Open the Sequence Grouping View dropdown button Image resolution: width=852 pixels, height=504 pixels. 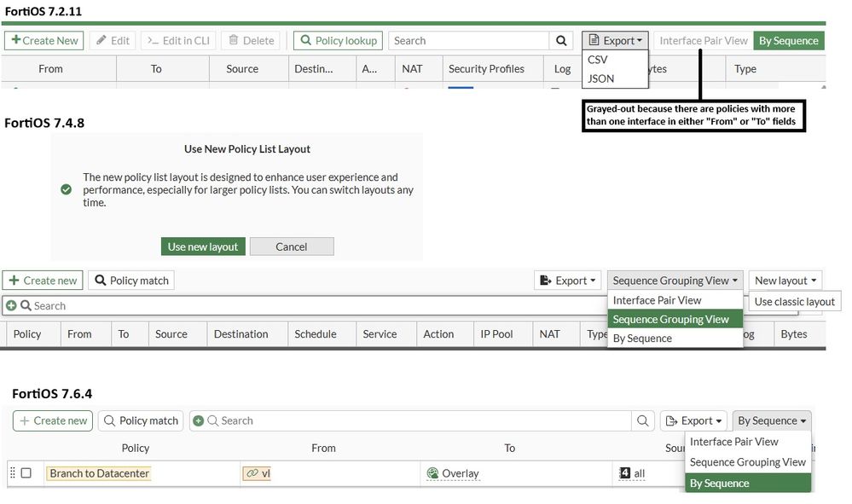pos(675,281)
